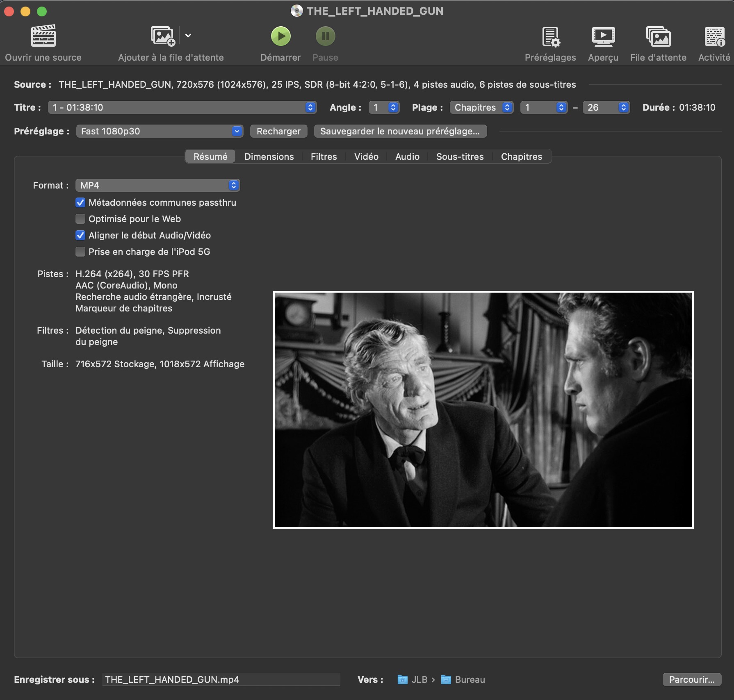Click the Ajouter à la file d'attente icon
The width and height of the screenshot is (734, 700).
pyautogui.click(x=163, y=36)
